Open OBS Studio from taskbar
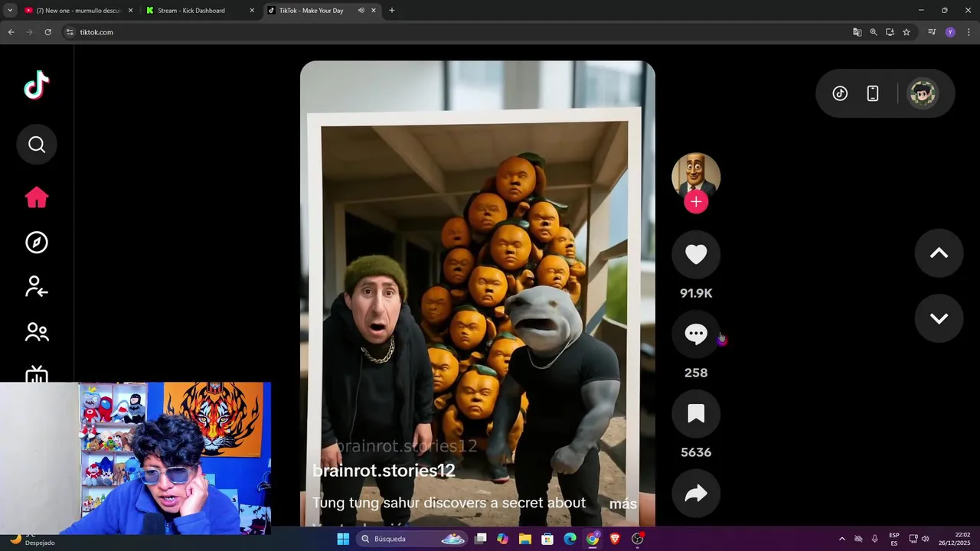Viewport: 980px width, 551px height. (637, 539)
